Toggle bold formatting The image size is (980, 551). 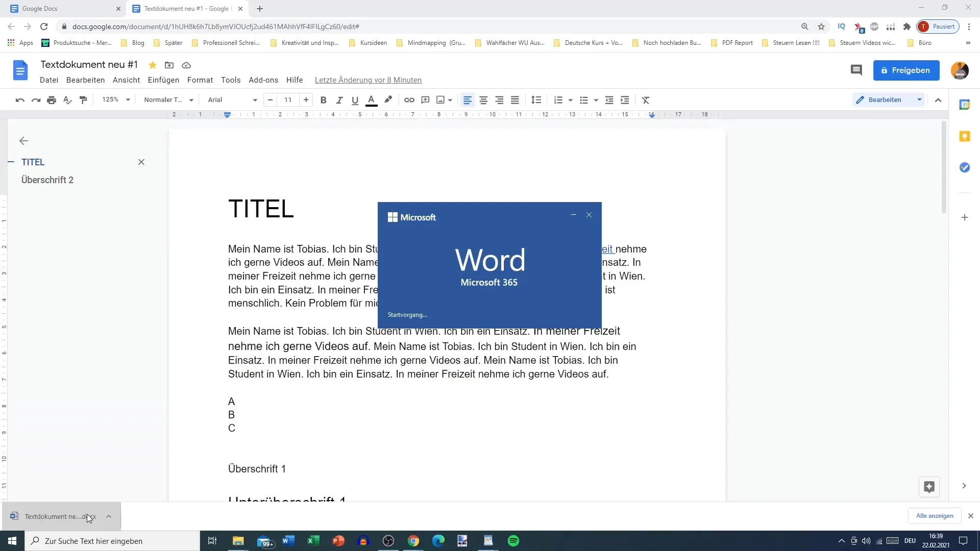coord(323,100)
